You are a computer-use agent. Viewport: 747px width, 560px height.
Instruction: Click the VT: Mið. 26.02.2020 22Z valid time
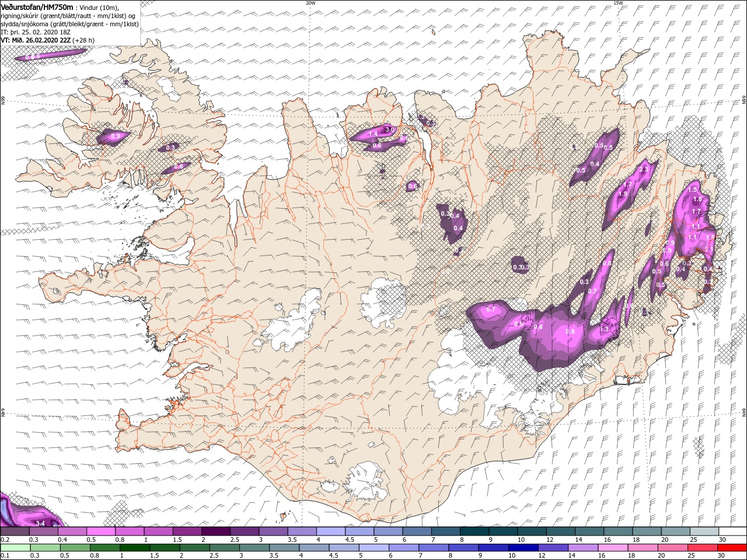click(x=36, y=40)
